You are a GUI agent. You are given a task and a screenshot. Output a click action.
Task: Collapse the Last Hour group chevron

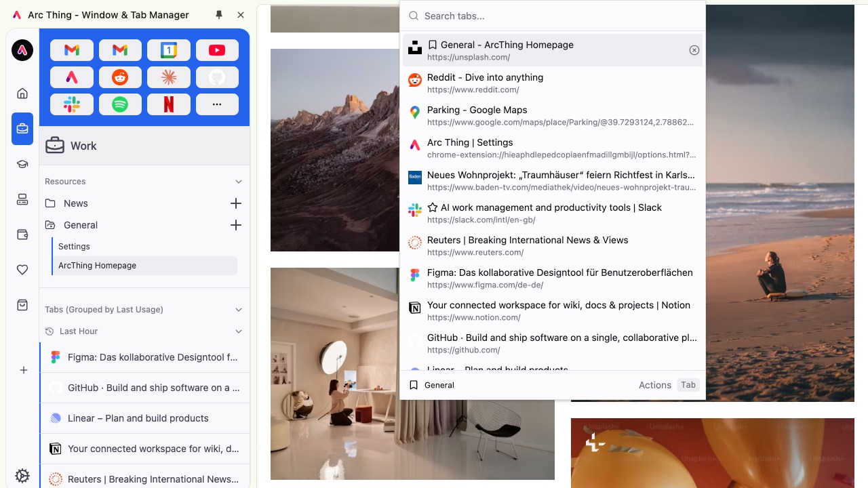pyautogui.click(x=239, y=331)
